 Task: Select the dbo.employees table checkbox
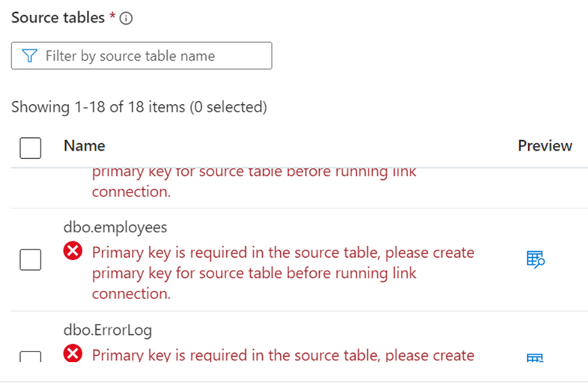(31, 259)
